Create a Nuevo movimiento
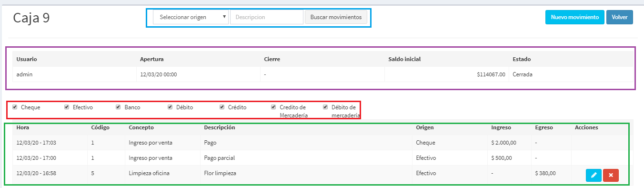This screenshot has height=188, width=644. point(574,17)
